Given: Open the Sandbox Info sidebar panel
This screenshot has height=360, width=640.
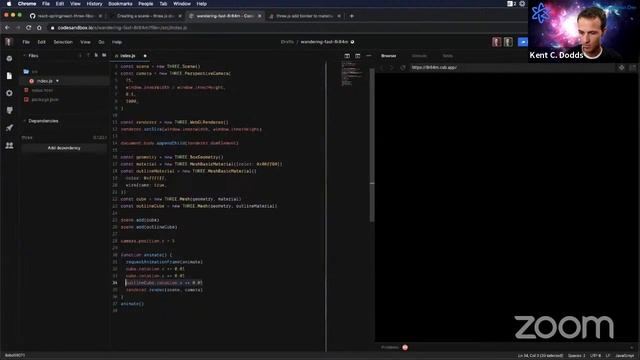Looking at the screenshot, I should point(9,59).
